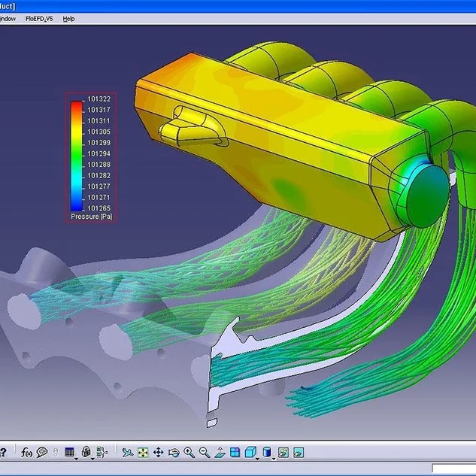Open the Formula f(x) tool
This screenshot has height=476, width=476.
coord(26,453)
